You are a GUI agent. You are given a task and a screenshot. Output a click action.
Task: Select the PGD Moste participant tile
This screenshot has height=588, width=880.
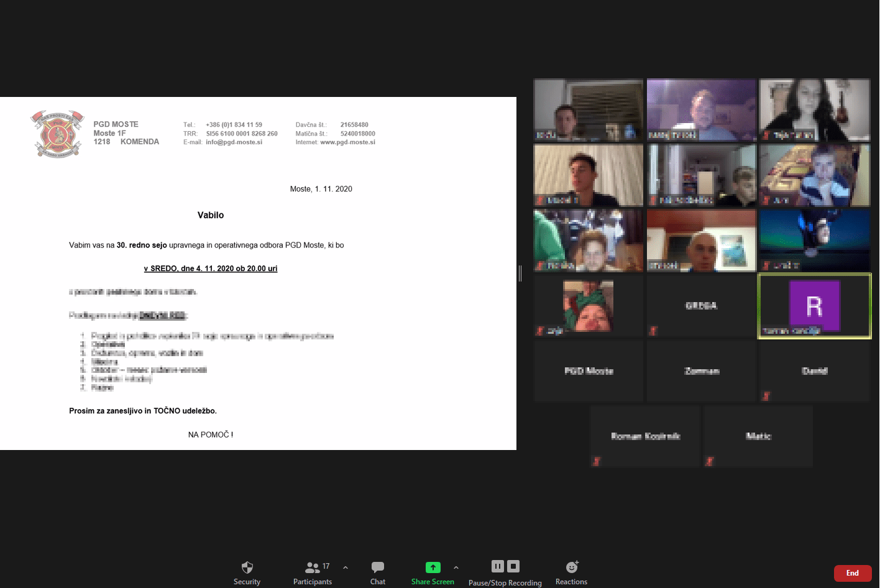(x=589, y=371)
